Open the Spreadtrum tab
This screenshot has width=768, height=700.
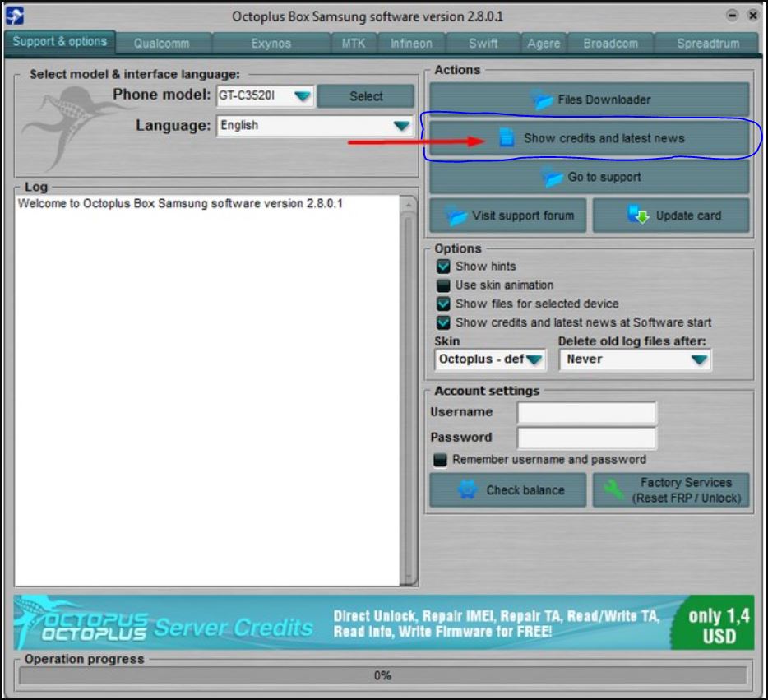[x=707, y=44]
